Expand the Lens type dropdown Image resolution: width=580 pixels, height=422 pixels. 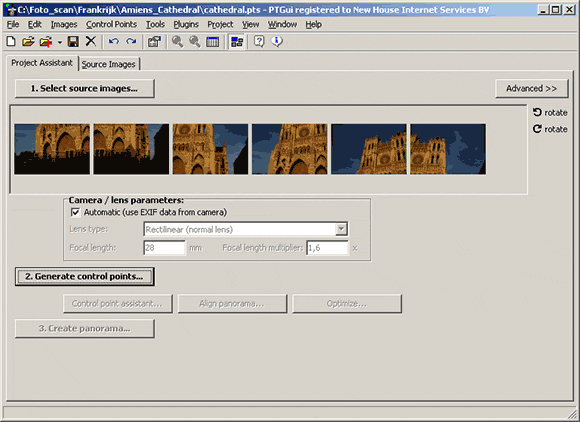pos(341,229)
